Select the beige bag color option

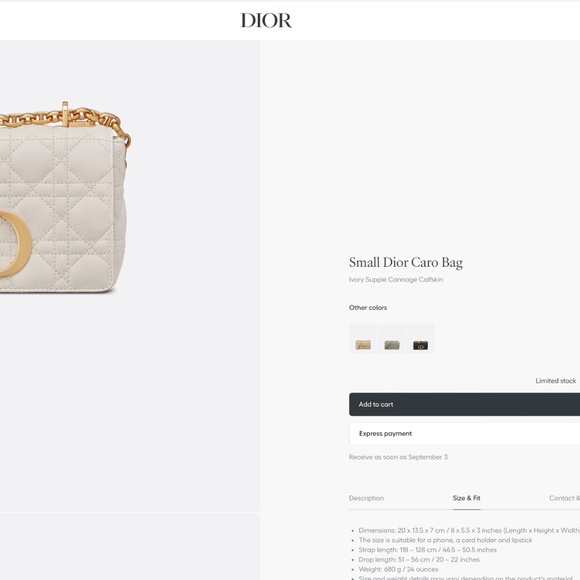(363, 338)
